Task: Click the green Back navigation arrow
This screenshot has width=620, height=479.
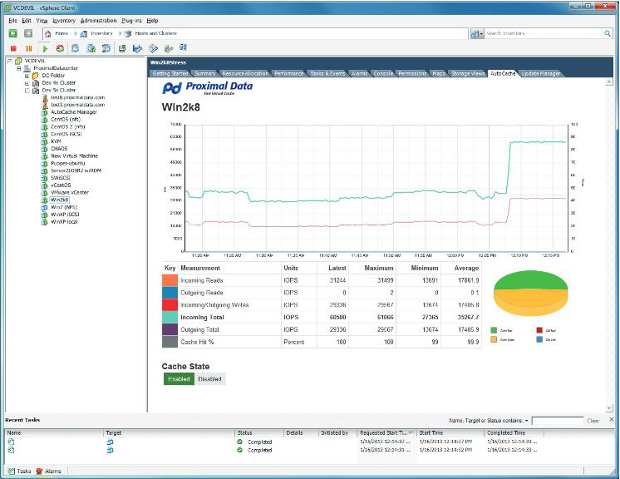Action: (x=12, y=33)
